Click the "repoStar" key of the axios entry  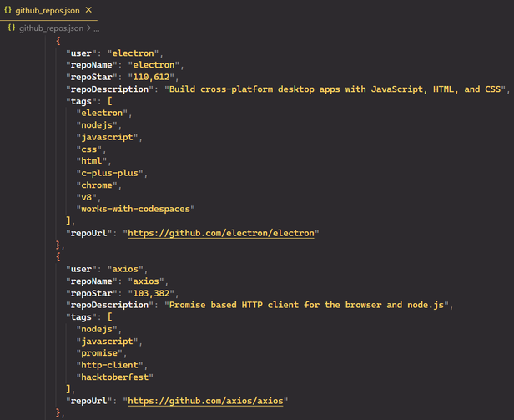coord(92,293)
